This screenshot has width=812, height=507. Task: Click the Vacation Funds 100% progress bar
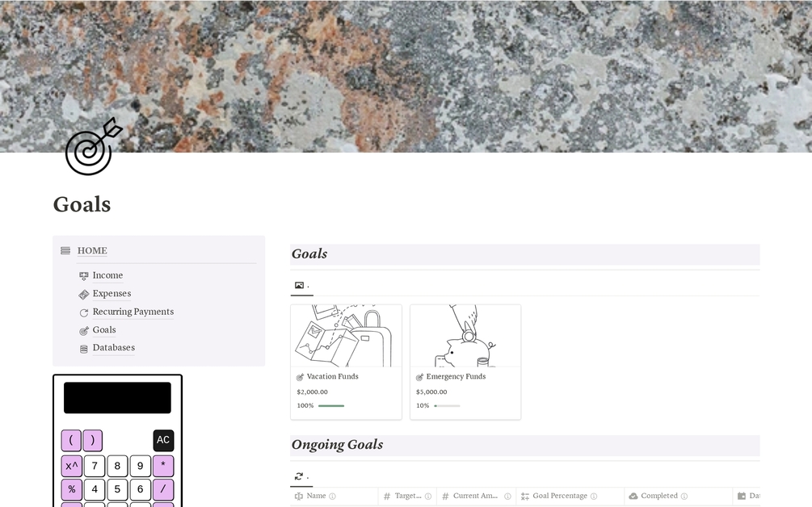(331, 406)
